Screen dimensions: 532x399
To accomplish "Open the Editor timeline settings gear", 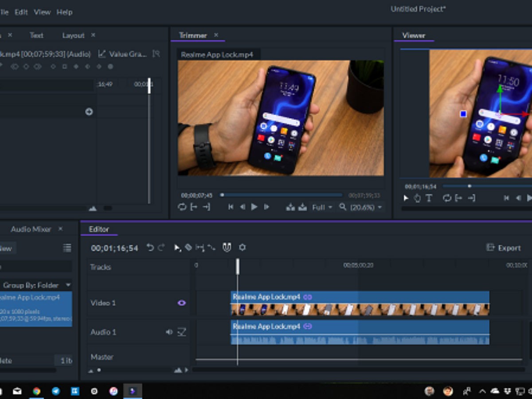I will click(x=243, y=247).
